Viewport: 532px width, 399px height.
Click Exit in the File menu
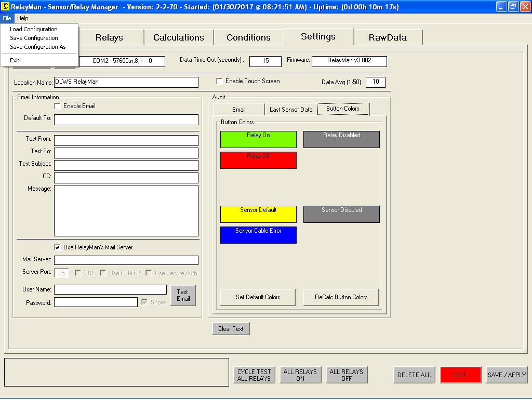(15, 60)
